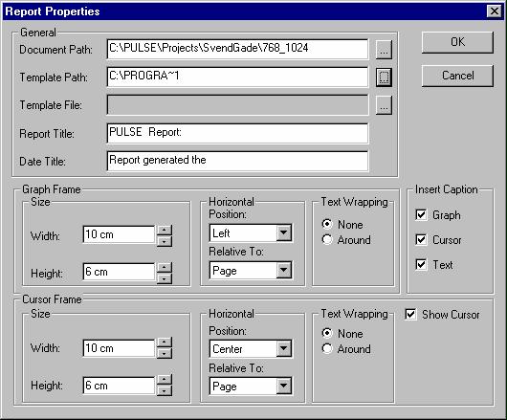Toggle the Text caption checkbox
507x420 pixels.
pos(421,265)
